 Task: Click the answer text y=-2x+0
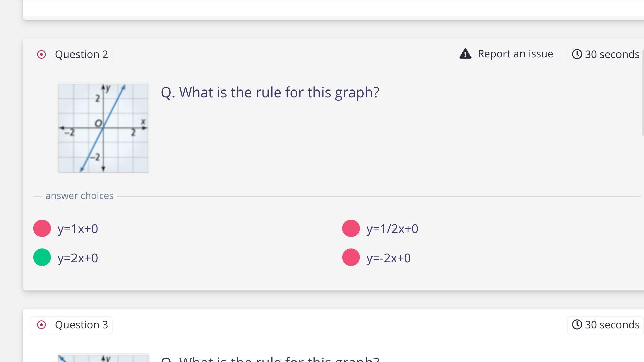click(389, 258)
